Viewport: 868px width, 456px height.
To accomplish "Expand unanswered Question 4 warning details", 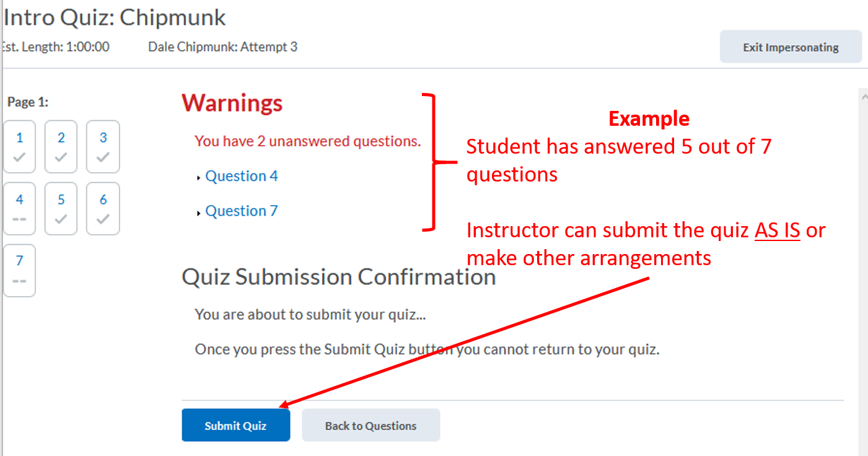I will (x=241, y=176).
